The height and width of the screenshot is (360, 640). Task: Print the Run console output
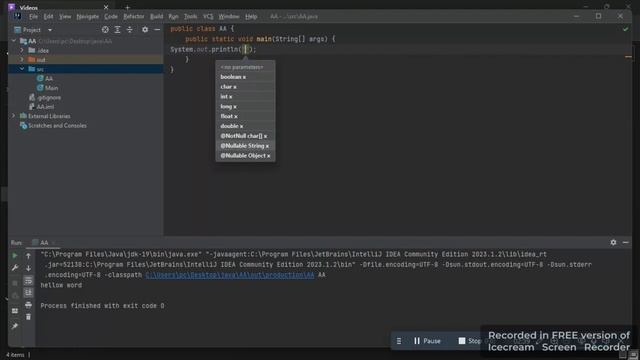[x=28, y=305]
